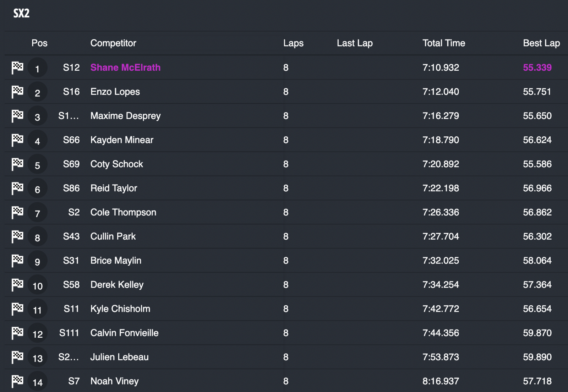Click the SX2 class heading
This screenshot has height=392, width=568.
pos(21,13)
